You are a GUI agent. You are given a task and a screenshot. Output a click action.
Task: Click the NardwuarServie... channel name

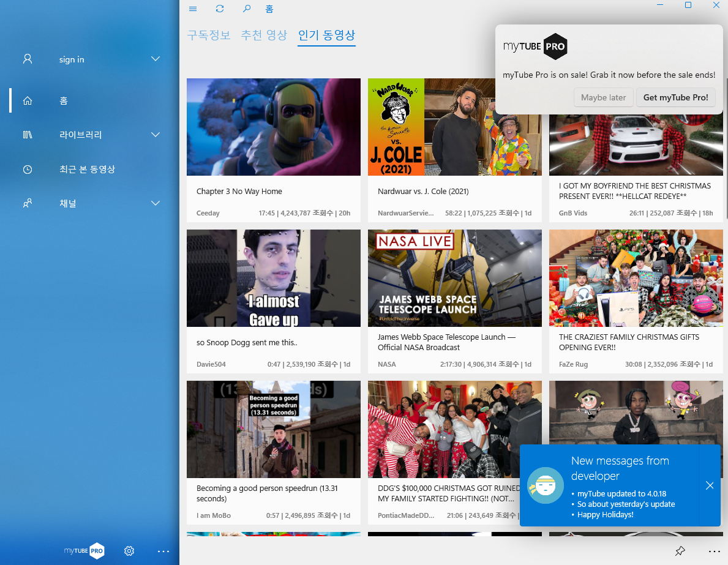click(x=405, y=213)
